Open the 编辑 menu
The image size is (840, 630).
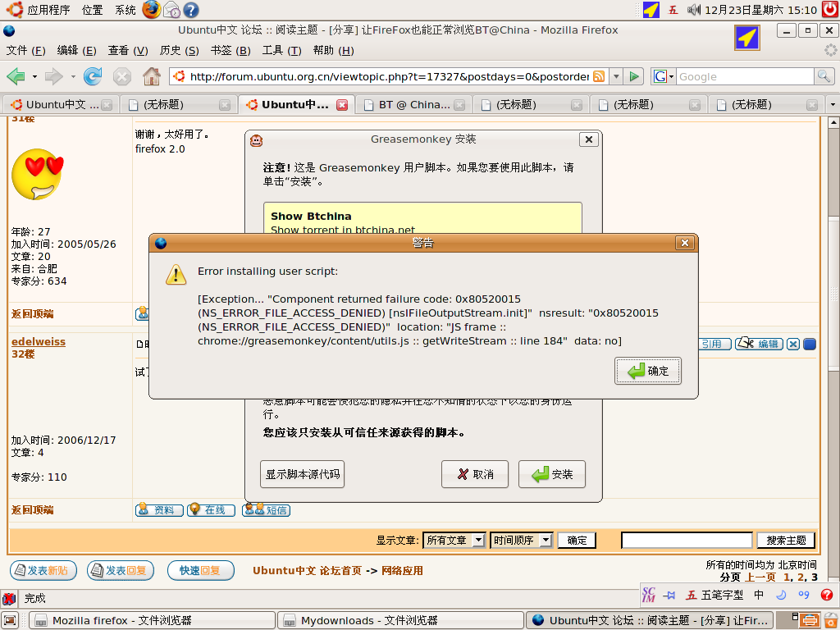pyautogui.click(x=76, y=50)
